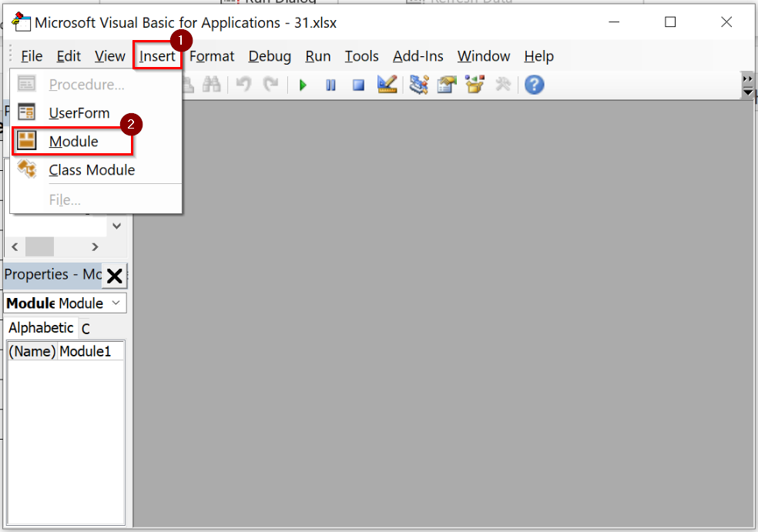The height and width of the screenshot is (532, 758).
Task: Click the Find binoculars icon
Action: coord(212,85)
